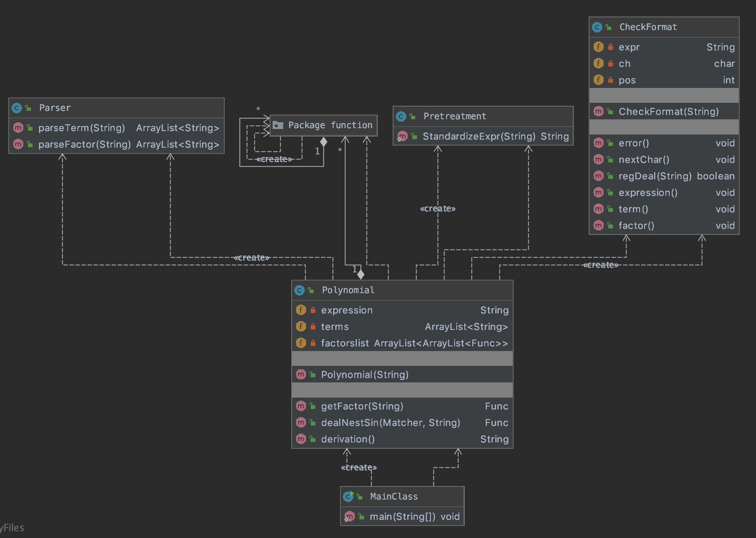Click the «create» label below Pretreatment
Image resolution: width=756 pixels, height=538 pixels.
click(x=438, y=209)
